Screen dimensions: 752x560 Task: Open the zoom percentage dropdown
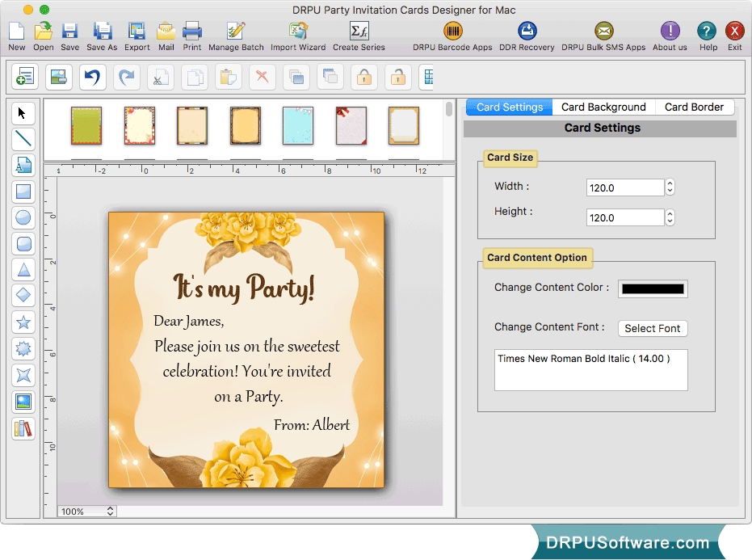[86, 511]
